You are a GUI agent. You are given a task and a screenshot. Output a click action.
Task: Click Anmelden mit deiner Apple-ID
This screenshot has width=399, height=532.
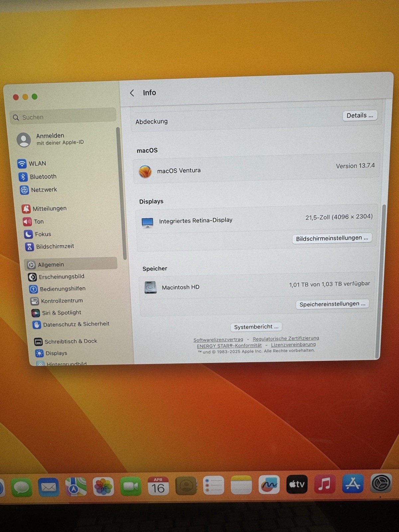click(x=51, y=139)
